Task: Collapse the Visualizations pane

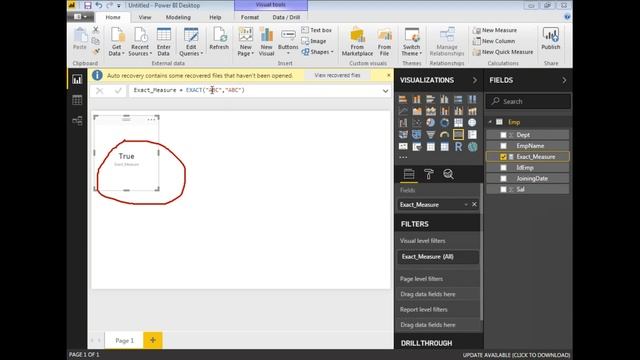Action: (475, 80)
